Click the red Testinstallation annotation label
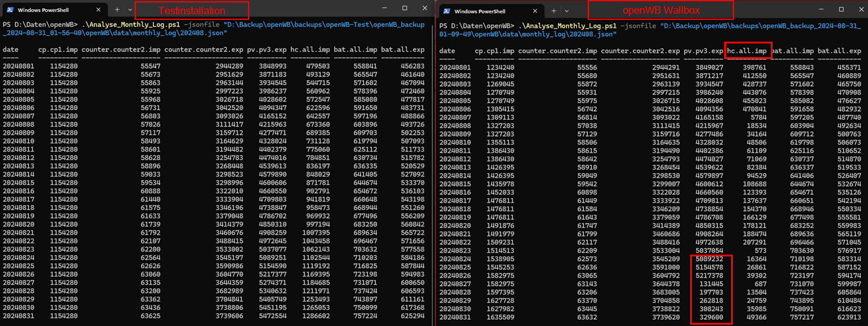This screenshot has height=326, width=868. tap(192, 10)
